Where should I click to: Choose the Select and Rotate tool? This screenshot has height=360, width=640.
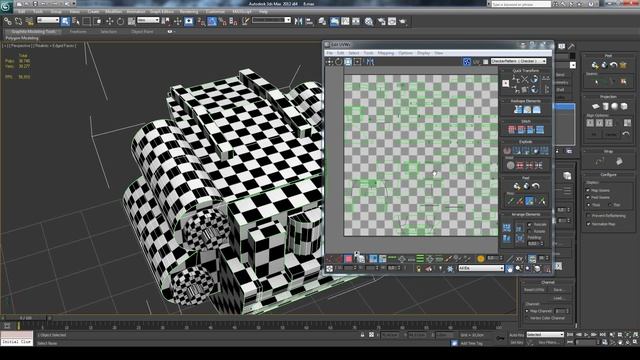pyautogui.click(x=120, y=21)
